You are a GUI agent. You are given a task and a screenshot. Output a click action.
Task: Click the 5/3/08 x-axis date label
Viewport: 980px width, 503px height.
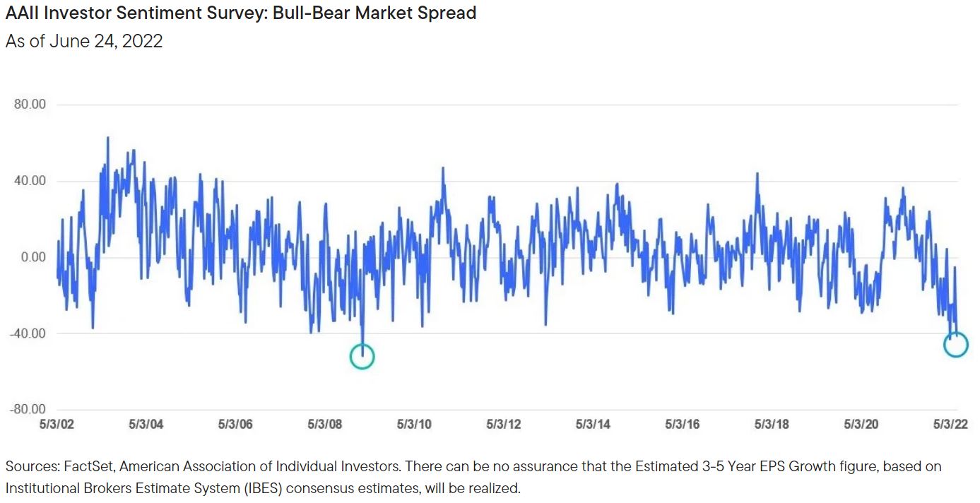click(325, 425)
